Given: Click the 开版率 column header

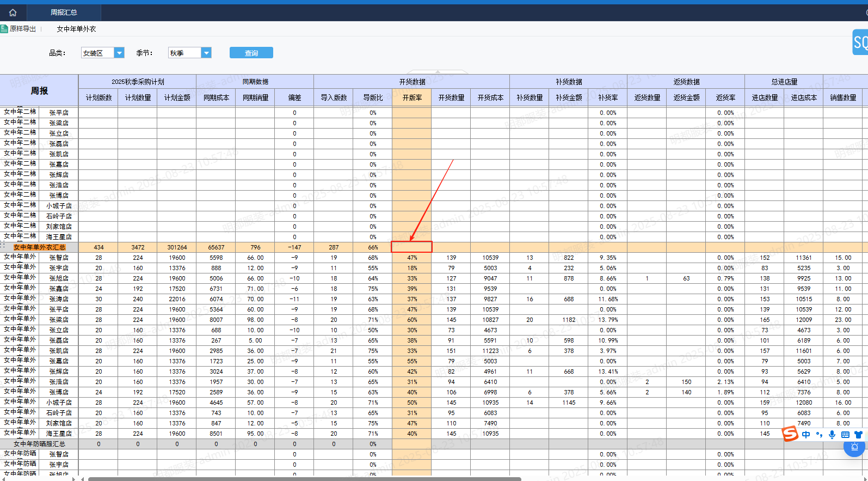Looking at the screenshot, I should point(412,98).
